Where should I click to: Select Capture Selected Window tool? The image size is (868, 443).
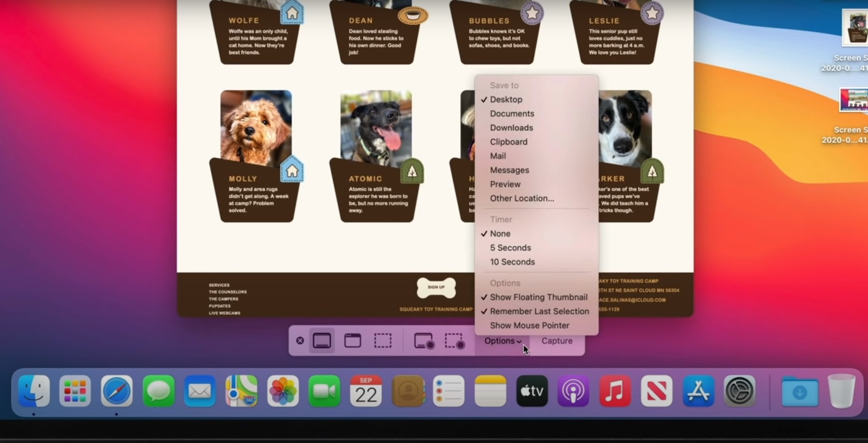click(353, 341)
